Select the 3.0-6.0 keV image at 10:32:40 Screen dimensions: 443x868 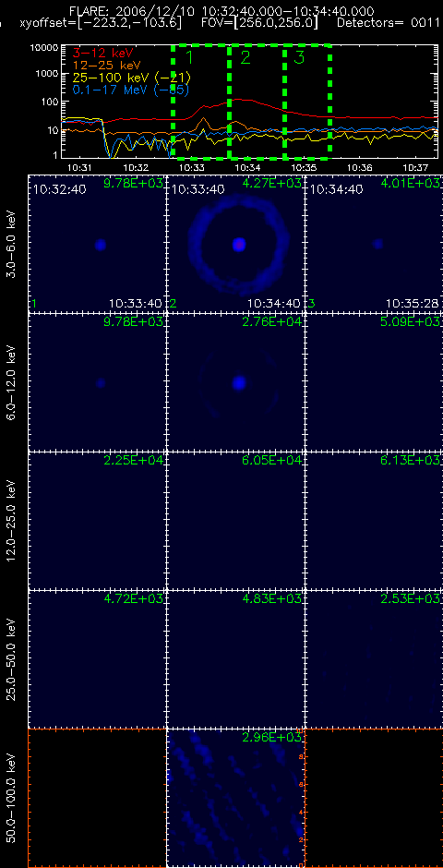(x=97, y=244)
